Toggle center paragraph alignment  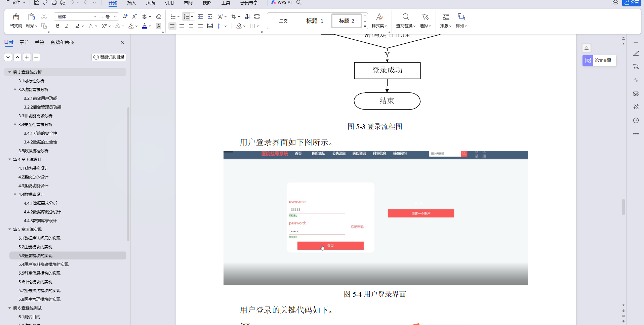(x=182, y=26)
